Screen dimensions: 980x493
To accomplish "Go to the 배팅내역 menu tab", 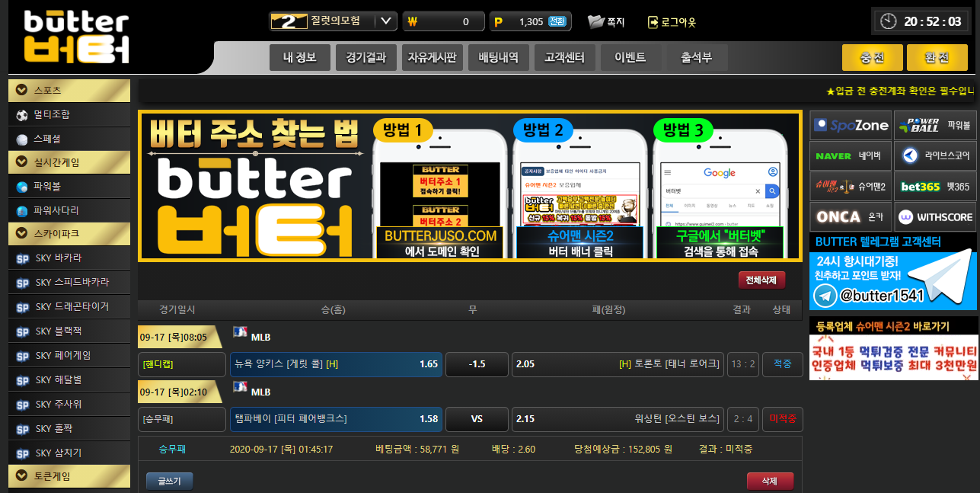I will tap(498, 57).
